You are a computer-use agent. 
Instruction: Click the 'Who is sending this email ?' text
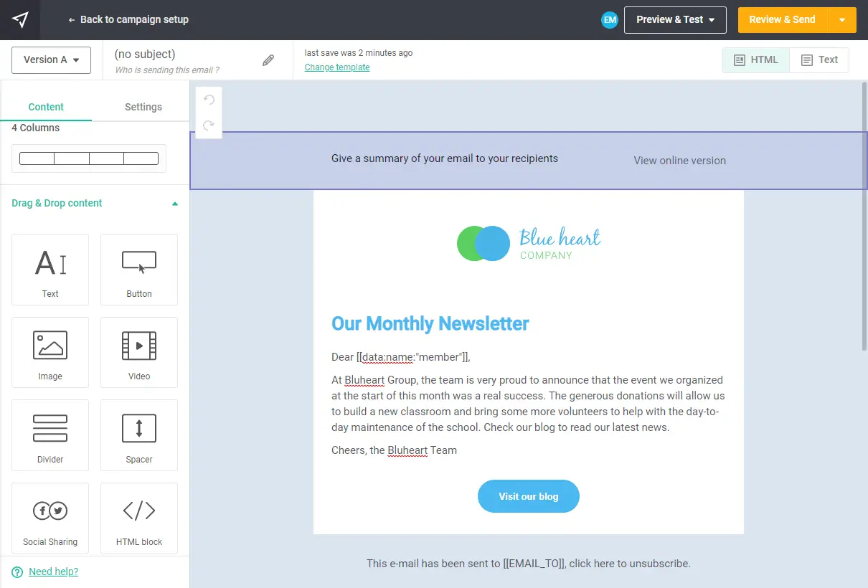[x=167, y=70]
